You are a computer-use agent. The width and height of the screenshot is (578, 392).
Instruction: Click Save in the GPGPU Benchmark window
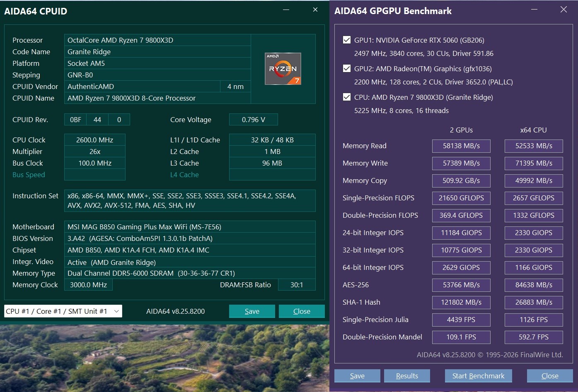click(x=357, y=376)
